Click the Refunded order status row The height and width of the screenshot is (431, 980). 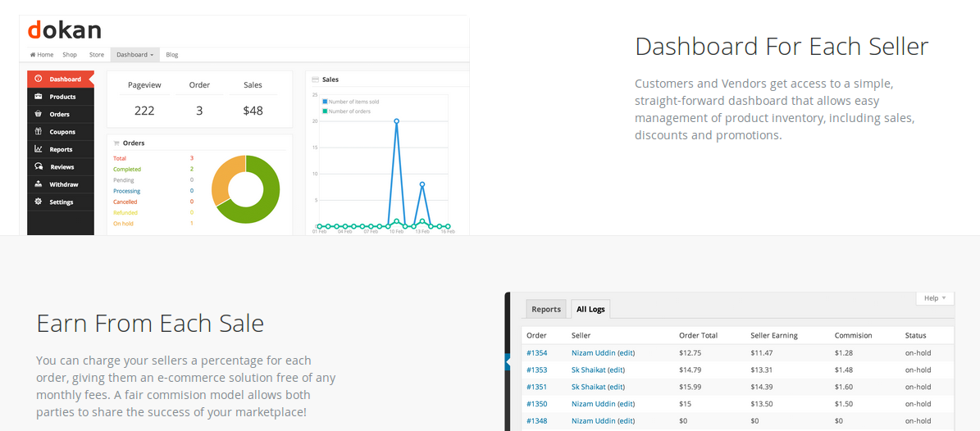[x=153, y=212]
